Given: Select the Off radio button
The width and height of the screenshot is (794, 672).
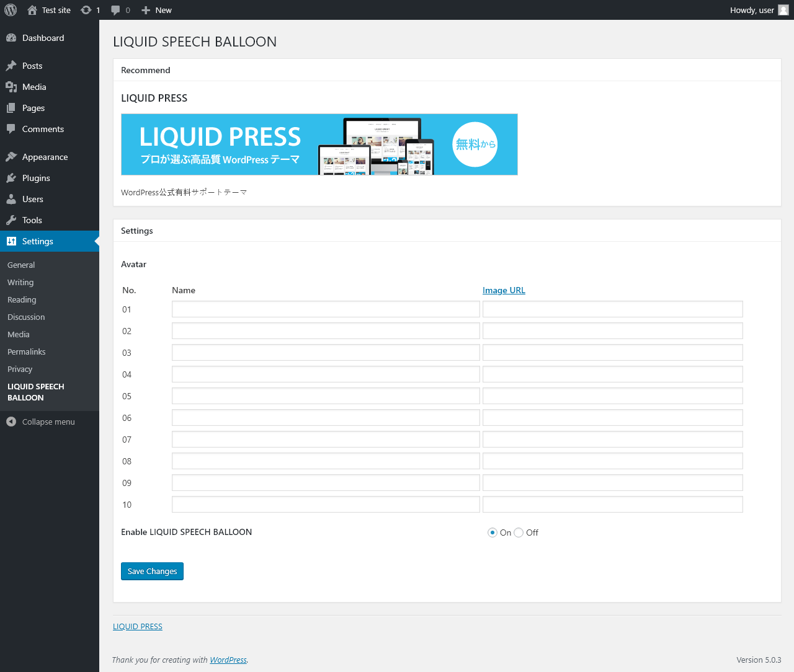Looking at the screenshot, I should 519,533.
